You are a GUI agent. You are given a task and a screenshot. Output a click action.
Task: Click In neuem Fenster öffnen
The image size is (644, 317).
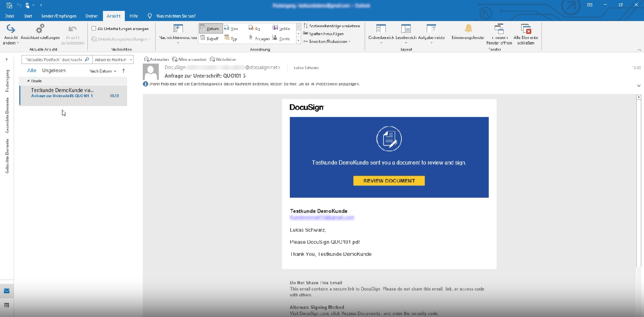(x=499, y=34)
